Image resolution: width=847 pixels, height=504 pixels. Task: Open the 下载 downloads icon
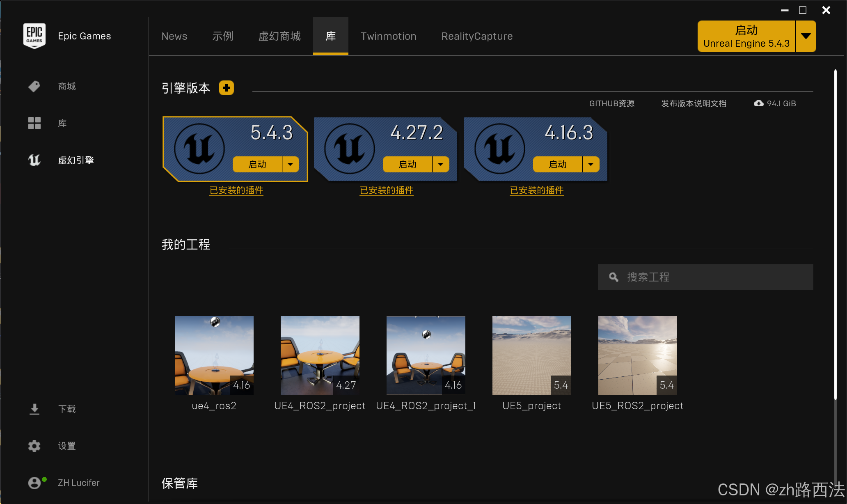tap(34, 409)
